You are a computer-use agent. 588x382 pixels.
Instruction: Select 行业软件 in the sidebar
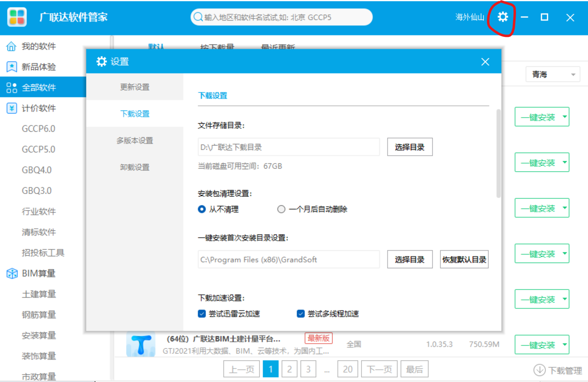pos(39,211)
